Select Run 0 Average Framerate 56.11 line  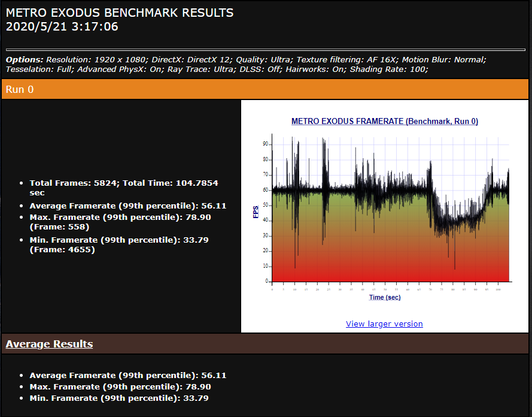[x=127, y=206]
